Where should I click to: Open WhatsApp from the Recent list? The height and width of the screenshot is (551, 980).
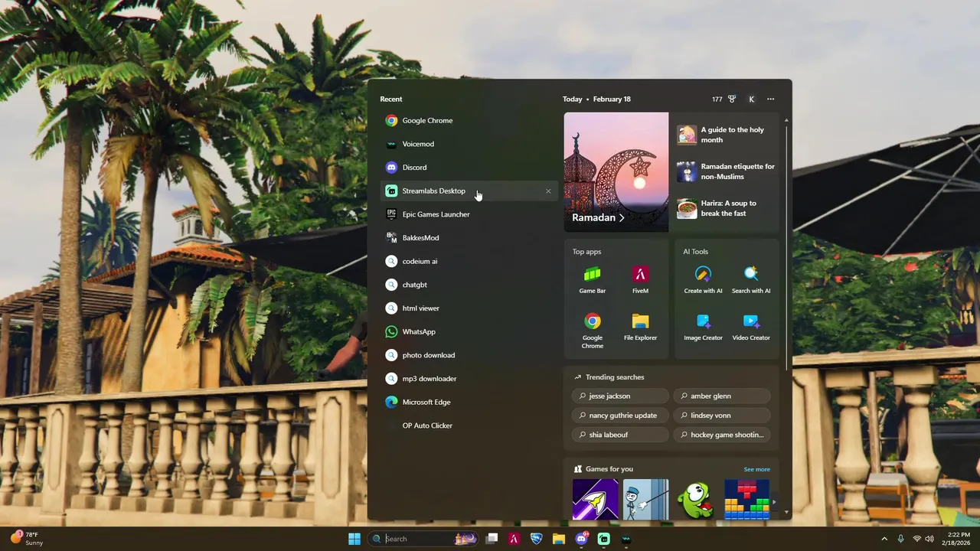coord(468,331)
